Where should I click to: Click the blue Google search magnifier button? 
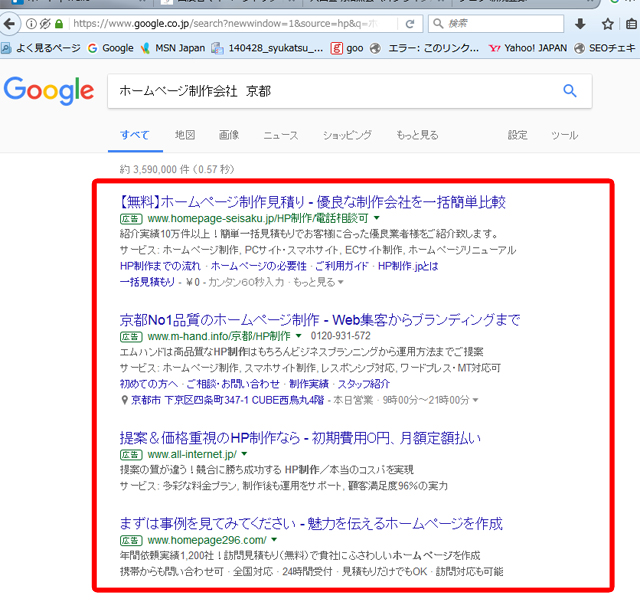click(570, 91)
